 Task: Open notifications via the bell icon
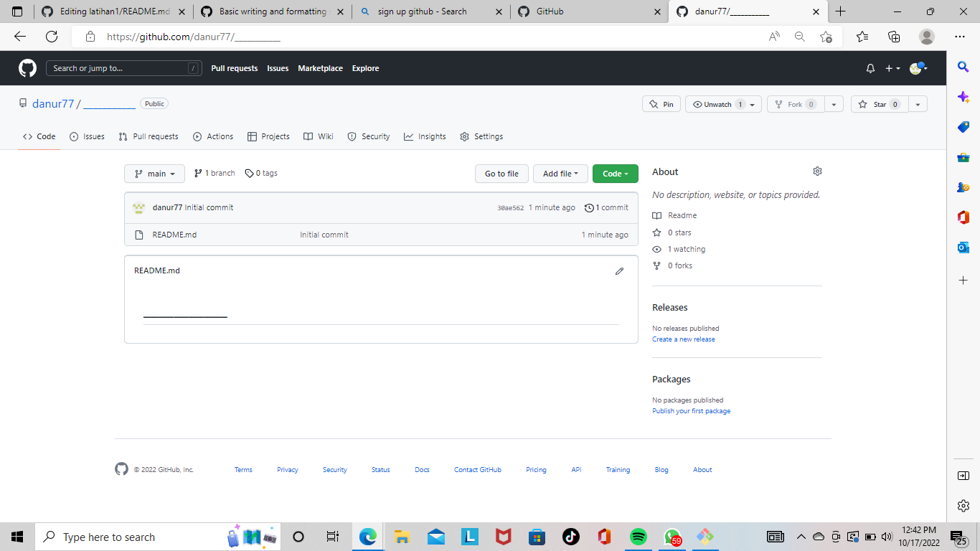tap(870, 67)
